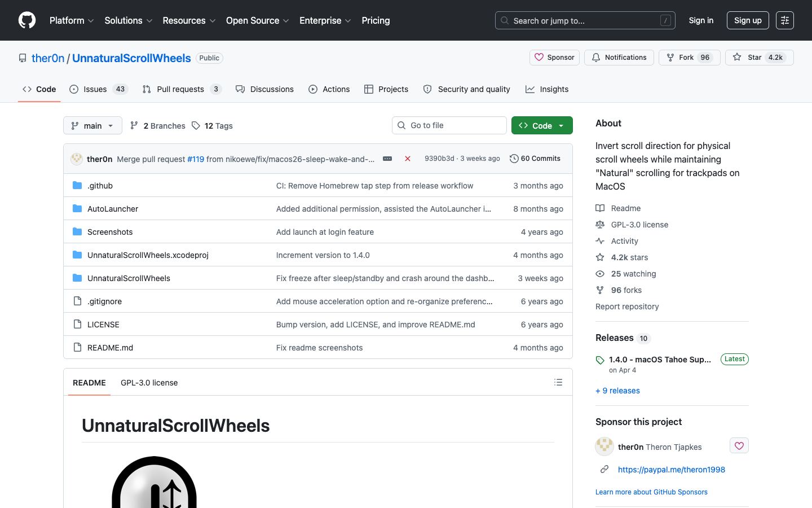View the failed checks red X status

(408, 159)
